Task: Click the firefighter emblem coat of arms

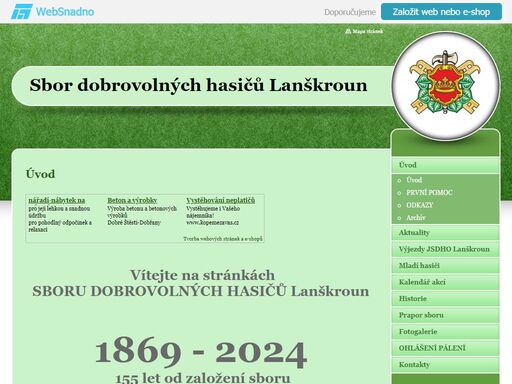Action: 445,83
